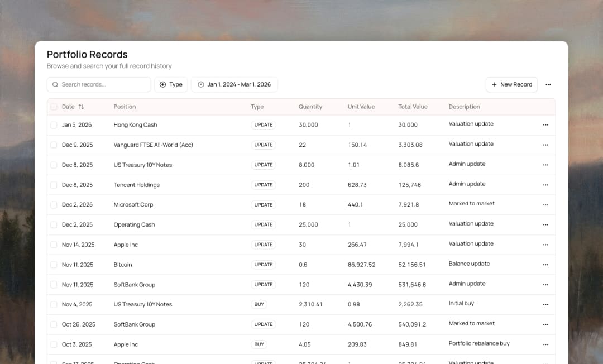Viewport: 603px width, 364px height.
Task: Select the checkbox for the SoftBank Group row
Action: point(54,285)
